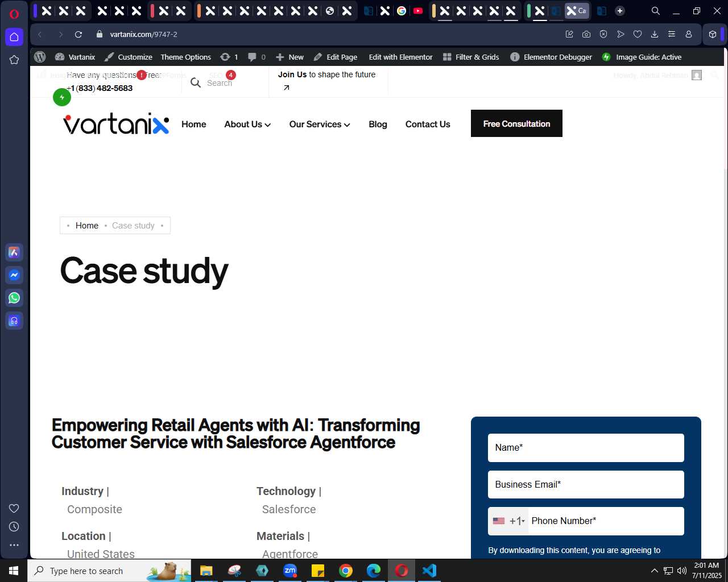
Task: Click the Windows taskbar search box
Action: [109, 571]
